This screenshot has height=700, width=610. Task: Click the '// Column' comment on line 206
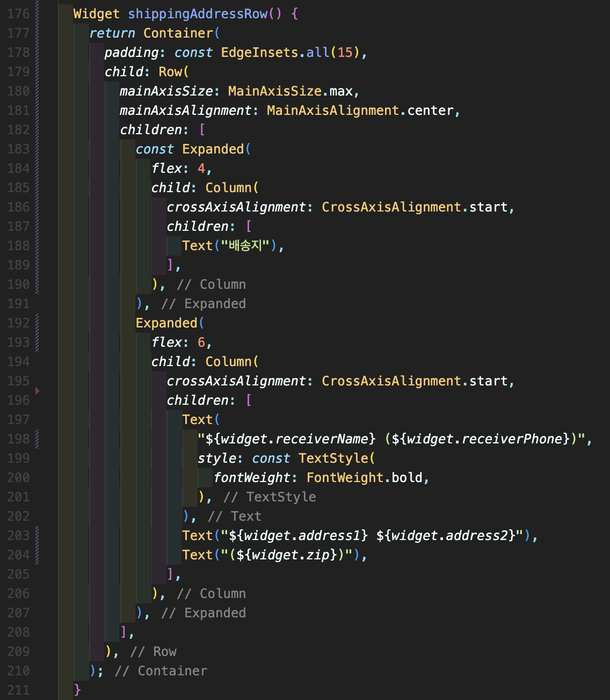click(x=212, y=594)
